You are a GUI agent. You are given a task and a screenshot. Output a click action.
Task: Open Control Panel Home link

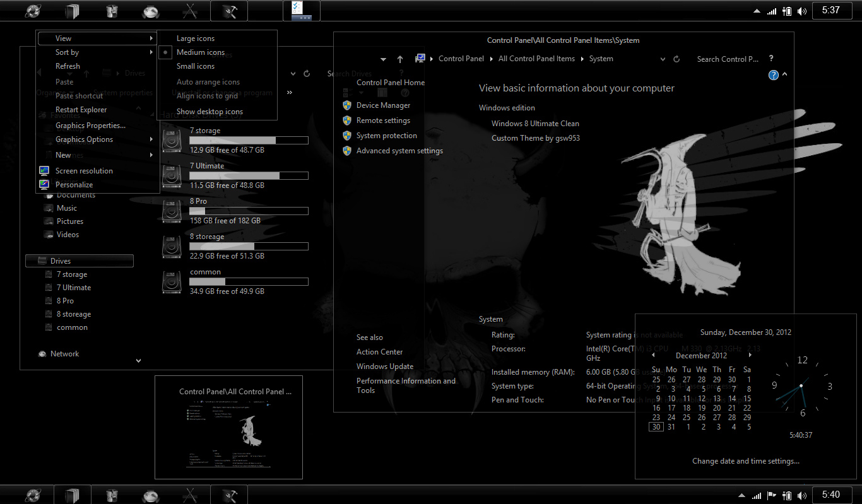[x=391, y=83]
